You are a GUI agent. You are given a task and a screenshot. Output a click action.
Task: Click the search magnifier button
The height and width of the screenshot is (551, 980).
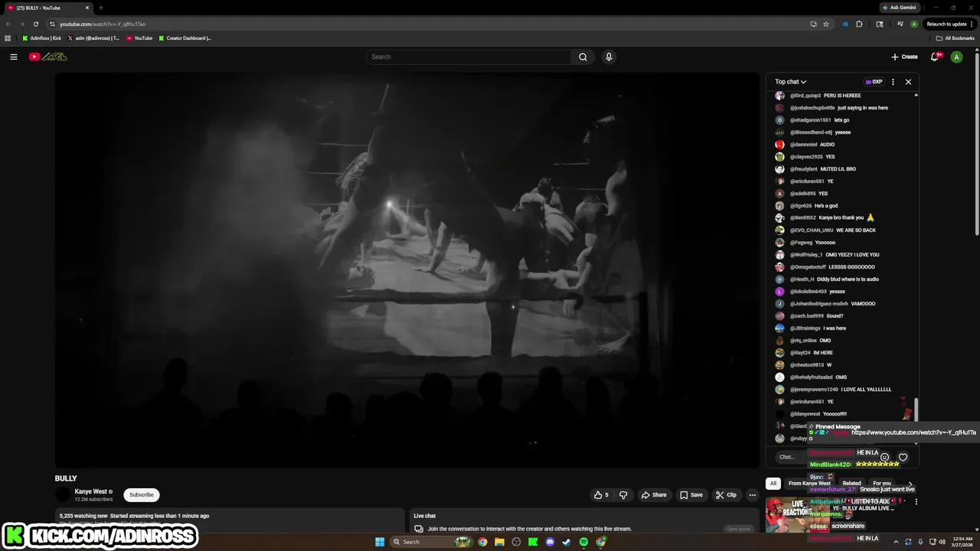[x=583, y=57]
